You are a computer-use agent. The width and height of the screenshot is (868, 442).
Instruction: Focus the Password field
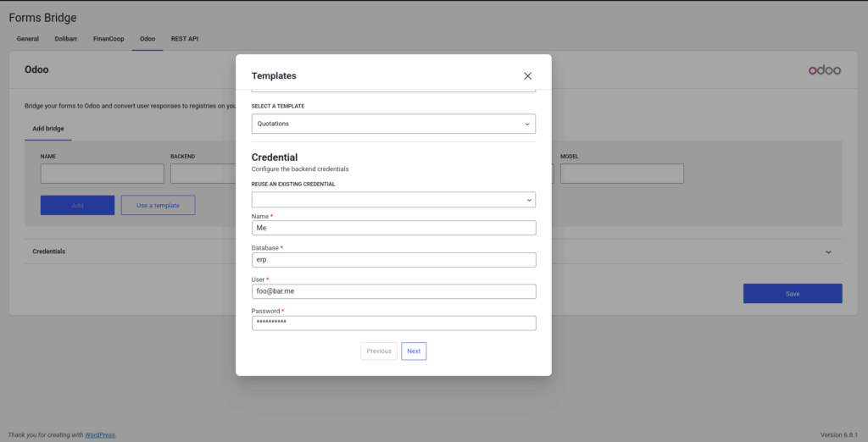[393, 323]
